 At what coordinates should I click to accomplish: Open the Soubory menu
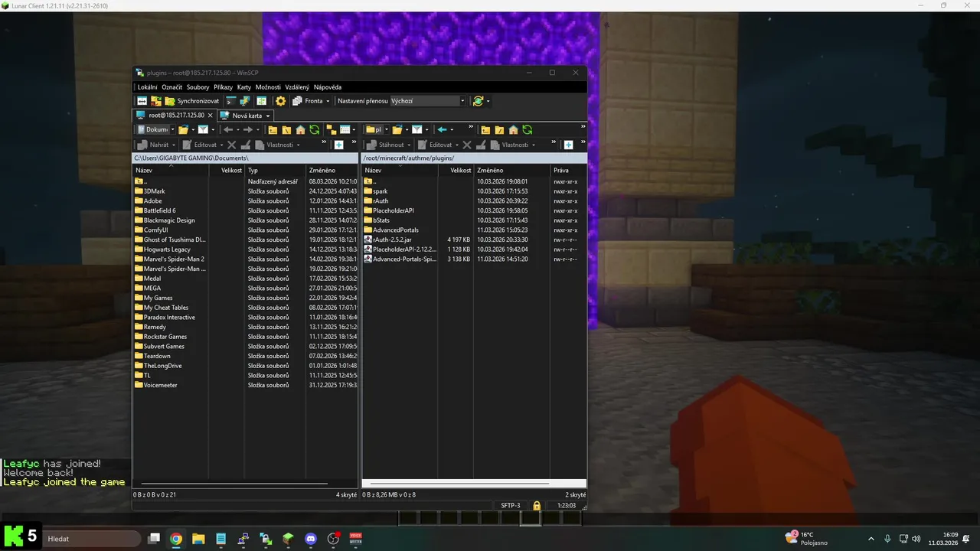coord(198,87)
